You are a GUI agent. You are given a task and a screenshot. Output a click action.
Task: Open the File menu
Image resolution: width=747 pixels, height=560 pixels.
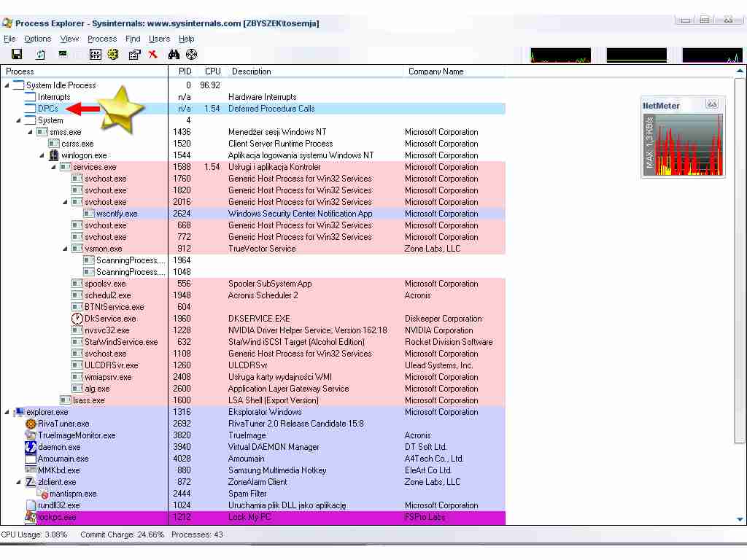point(9,39)
